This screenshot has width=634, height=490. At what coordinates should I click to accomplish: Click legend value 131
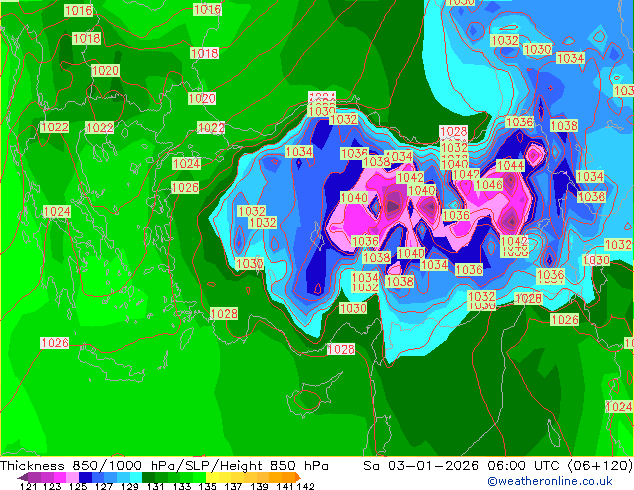pyautogui.click(x=155, y=486)
